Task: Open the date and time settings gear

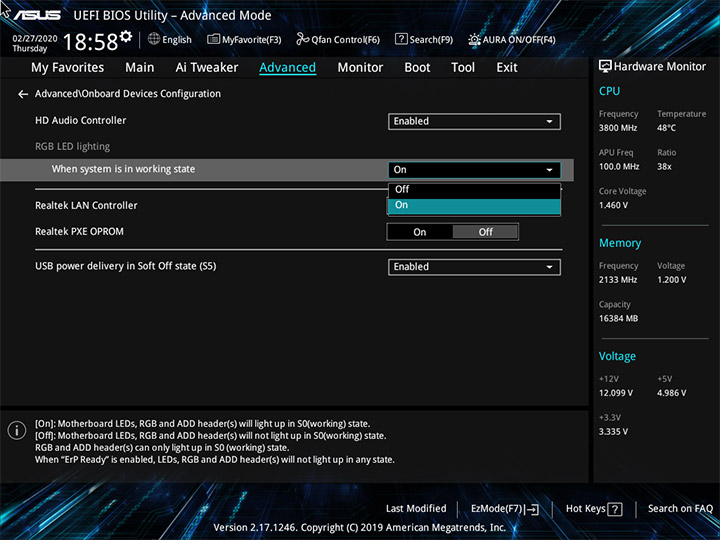Action: pyautogui.click(x=126, y=36)
